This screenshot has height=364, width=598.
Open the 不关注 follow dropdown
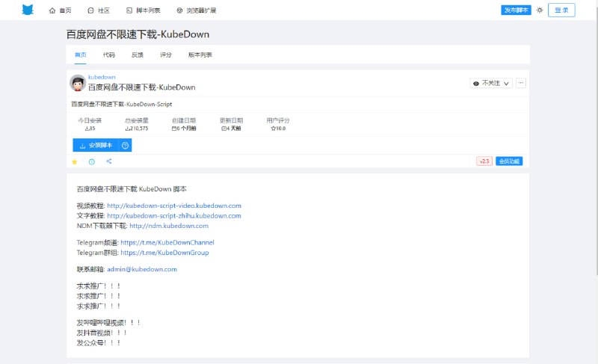pyautogui.click(x=491, y=83)
